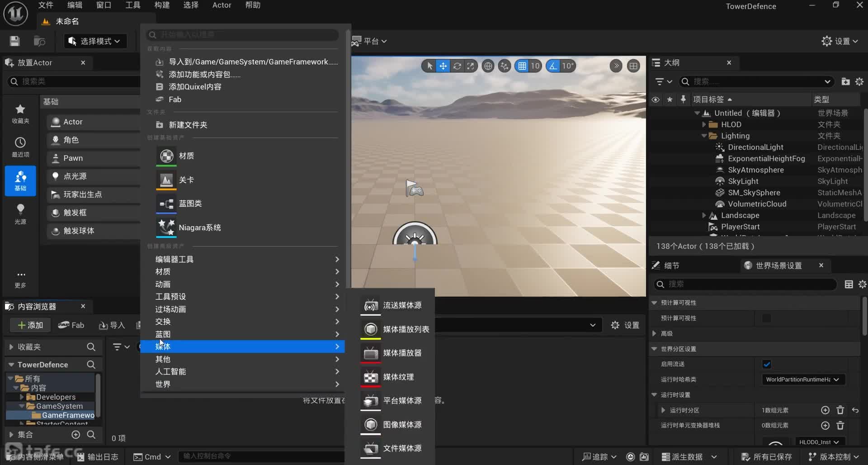Expand the Landscape item in outliner
The height and width of the screenshot is (465, 868).
click(704, 215)
